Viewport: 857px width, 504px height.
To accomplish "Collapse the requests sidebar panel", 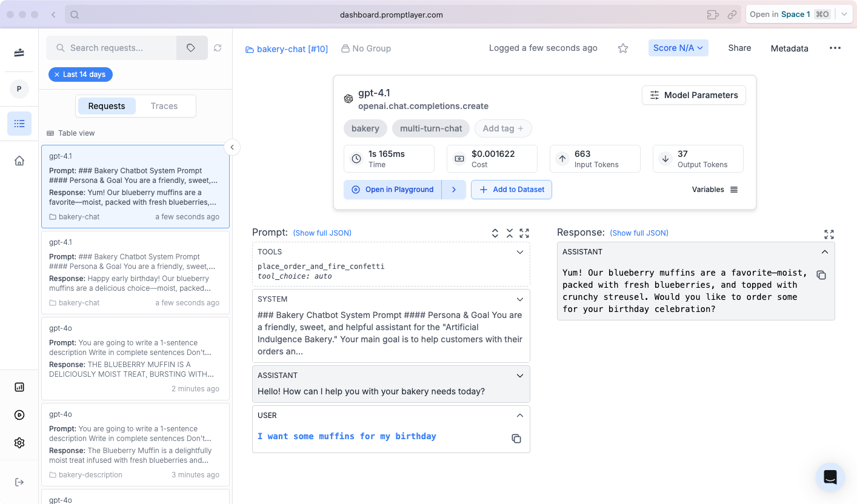I will [232, 147].
